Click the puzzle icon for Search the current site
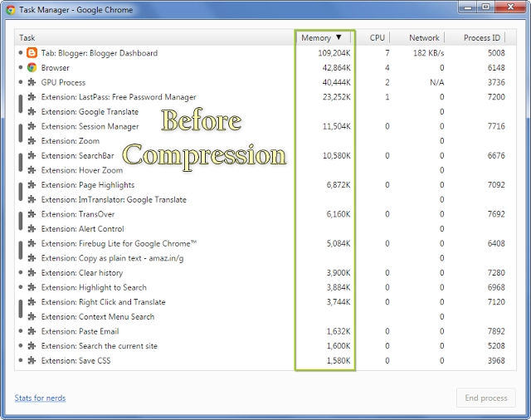 coord(32,346)
